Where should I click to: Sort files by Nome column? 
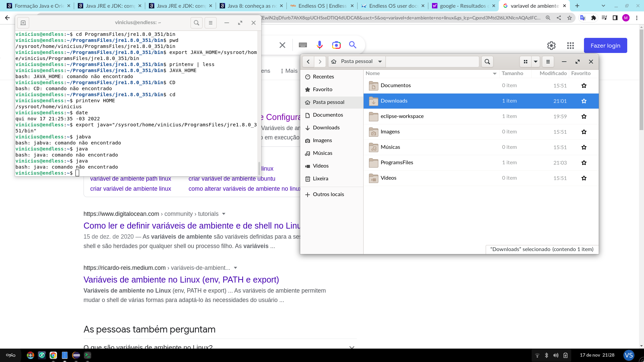point(431,73)
